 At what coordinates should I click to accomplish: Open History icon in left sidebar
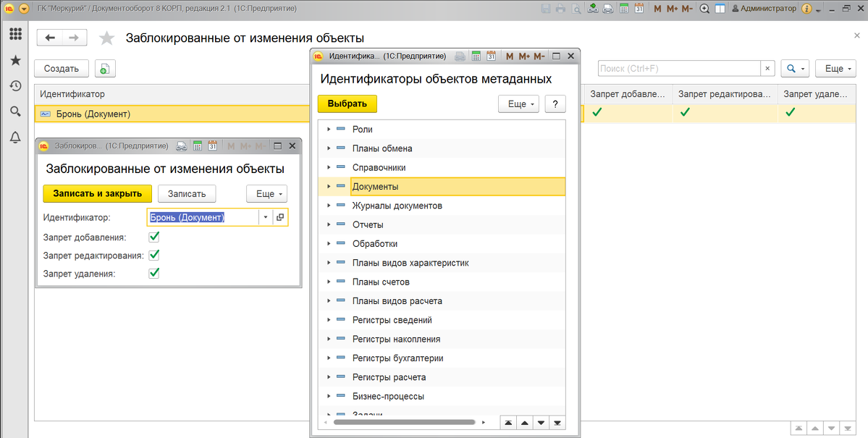click(x=15, y=86)
